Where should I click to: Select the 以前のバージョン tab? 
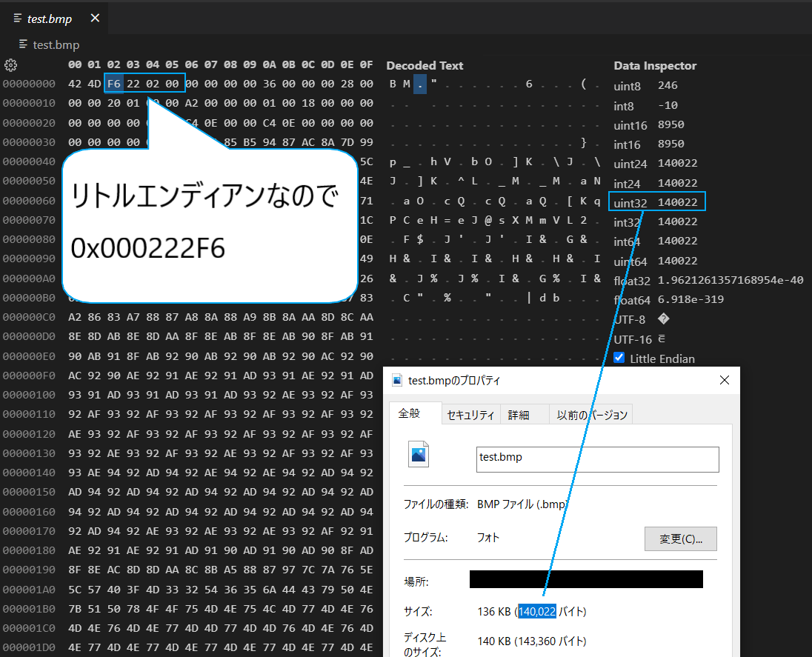pos(591,415)
